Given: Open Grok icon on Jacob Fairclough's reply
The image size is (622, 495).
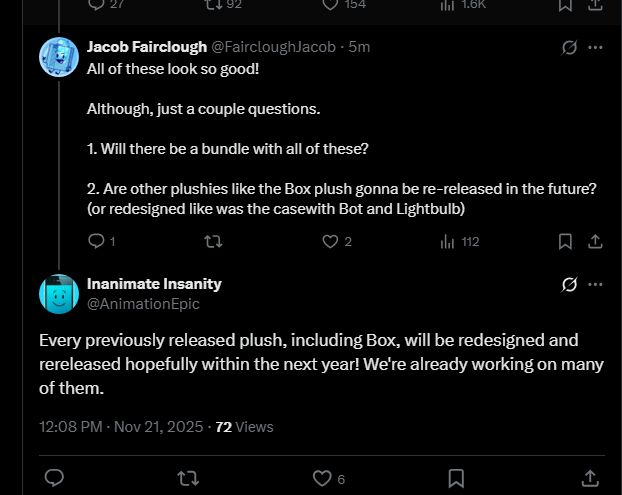Looking at the screenshot, I should (x=570, y=47).
